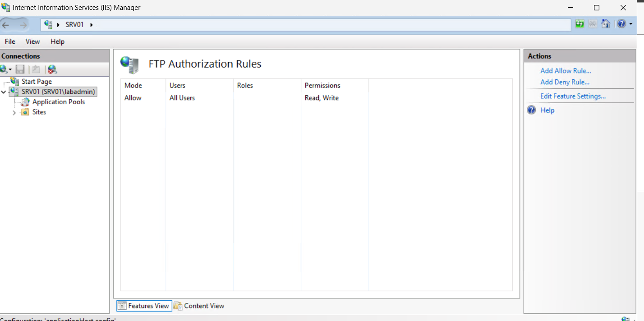
Task: Open Help via top-right question mark icon
Action: tap(621, 24)
